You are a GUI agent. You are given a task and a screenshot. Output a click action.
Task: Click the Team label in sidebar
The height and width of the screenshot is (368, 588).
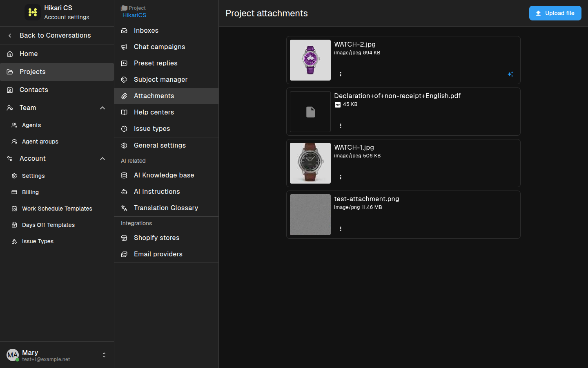coord(28,108)
